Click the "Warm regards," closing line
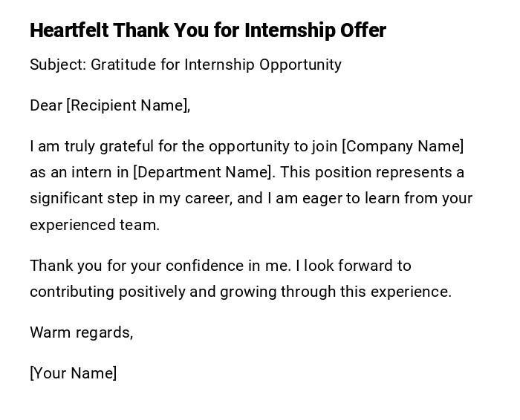The image size is (520, 420). coord(82,332)
